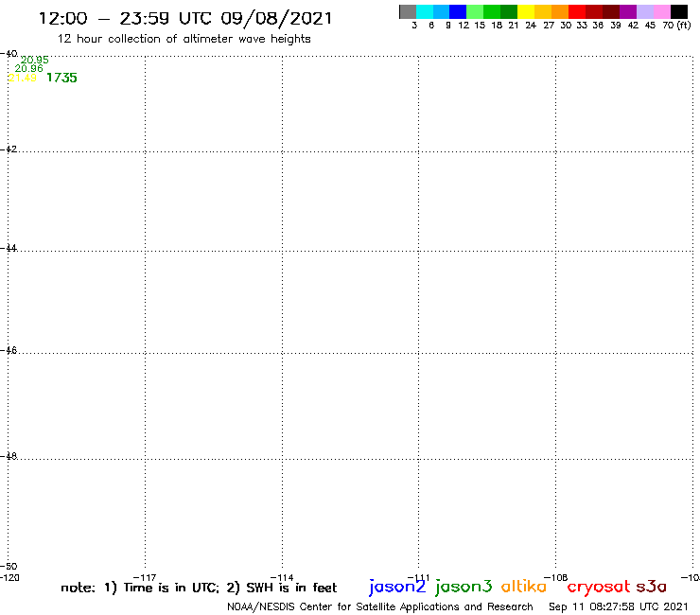Screen dimensions: 700x615
Task: Click the -120 longitude axis label
Action: pos(9,577)
